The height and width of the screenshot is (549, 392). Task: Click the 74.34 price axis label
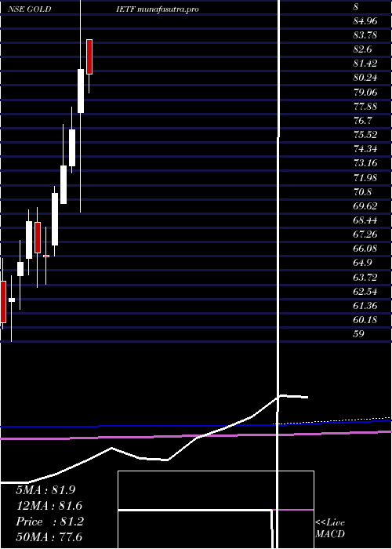coord(365,149)
